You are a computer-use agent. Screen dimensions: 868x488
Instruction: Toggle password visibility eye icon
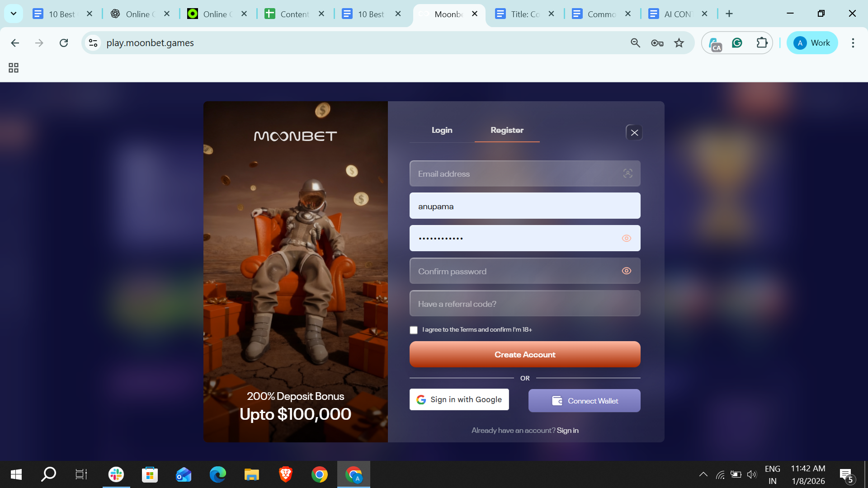[x=626, y=238]
